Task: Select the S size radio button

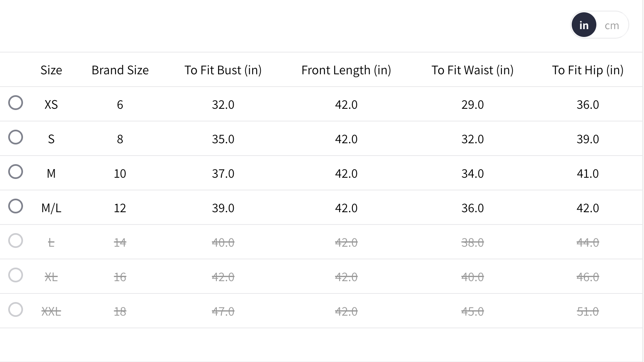Action: (16, 137)
